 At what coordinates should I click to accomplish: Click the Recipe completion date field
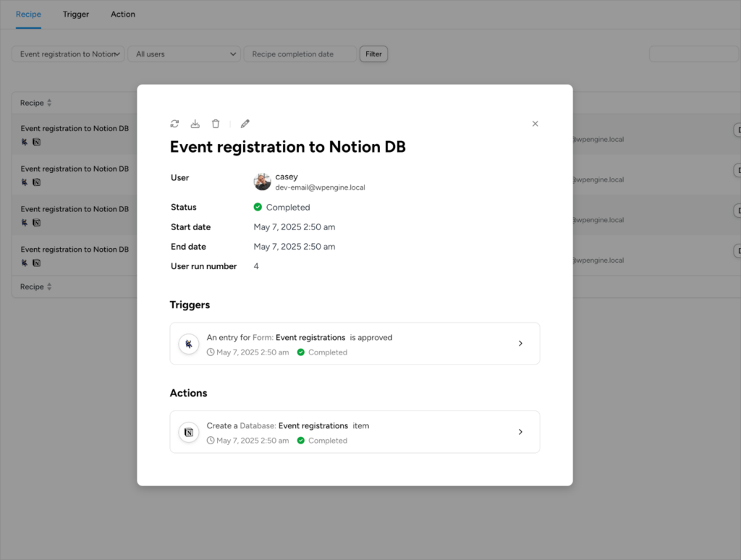pos(300,54)
